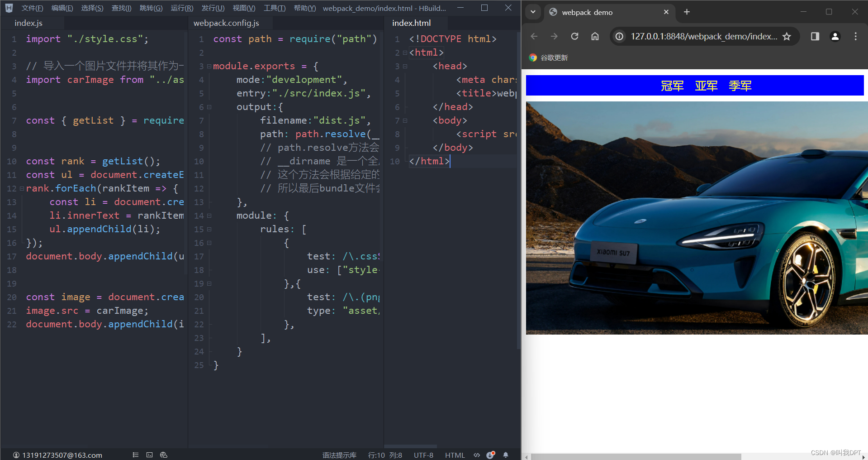The image size is (868, 460).
Task: Open the 跳转(G) menu
Action: [151, 8]
